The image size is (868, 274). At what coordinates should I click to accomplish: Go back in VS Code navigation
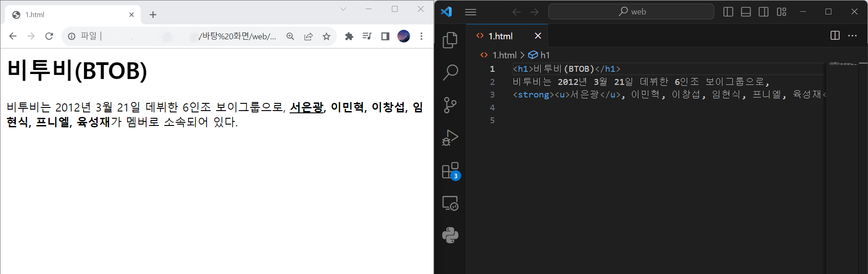(x=517, y=12)
